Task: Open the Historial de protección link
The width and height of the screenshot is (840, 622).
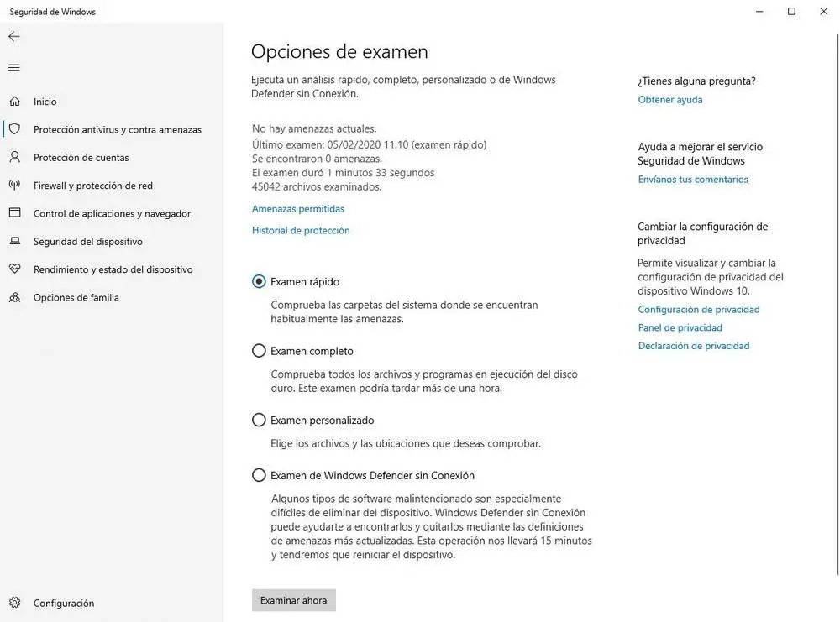Action: [301, 230]
